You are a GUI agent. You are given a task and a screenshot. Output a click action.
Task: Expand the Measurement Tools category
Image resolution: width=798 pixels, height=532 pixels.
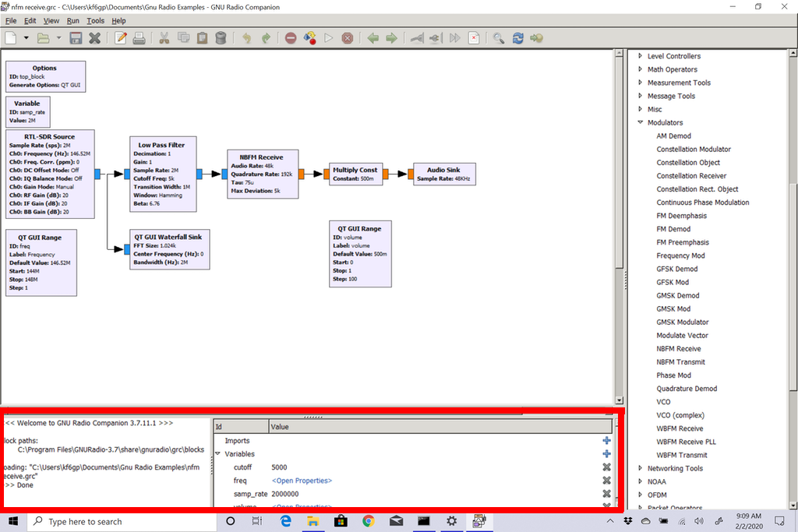coord(641,83)
